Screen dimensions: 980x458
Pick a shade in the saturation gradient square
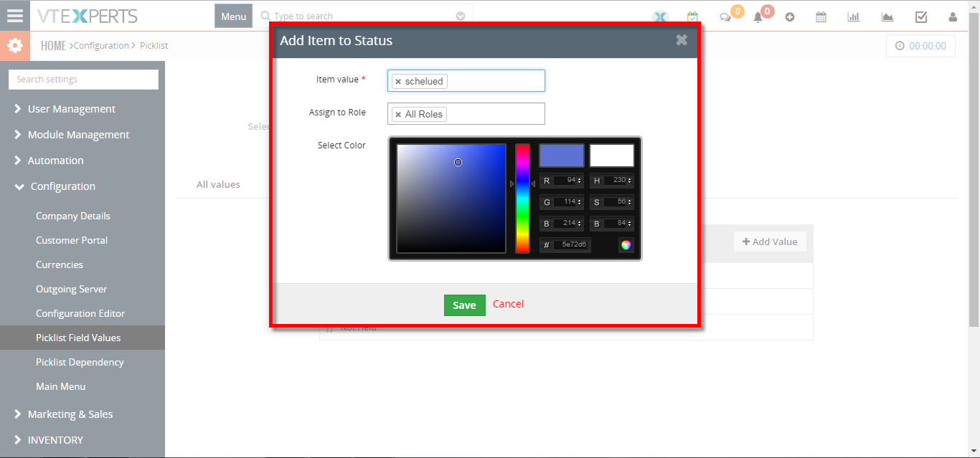coord(451,199)
